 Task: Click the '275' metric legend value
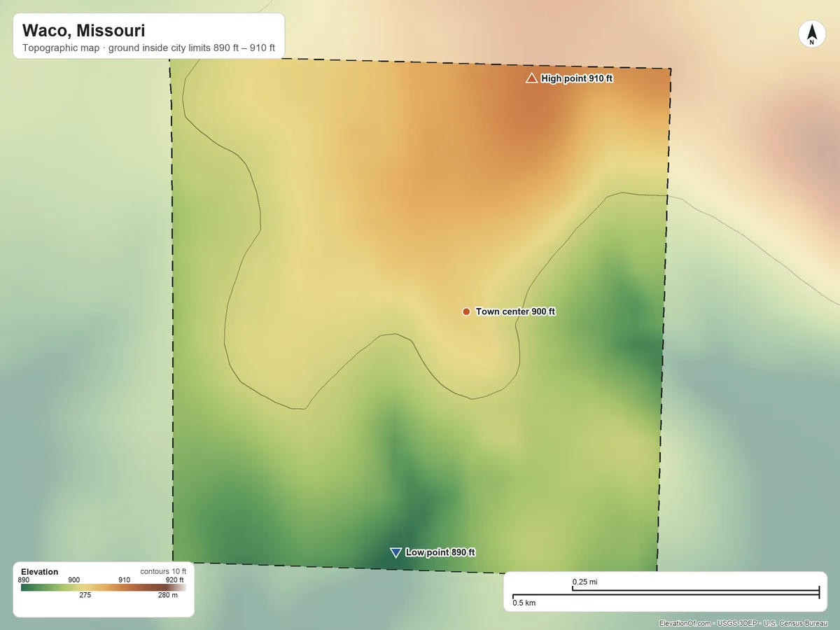[x=85, y=596]
